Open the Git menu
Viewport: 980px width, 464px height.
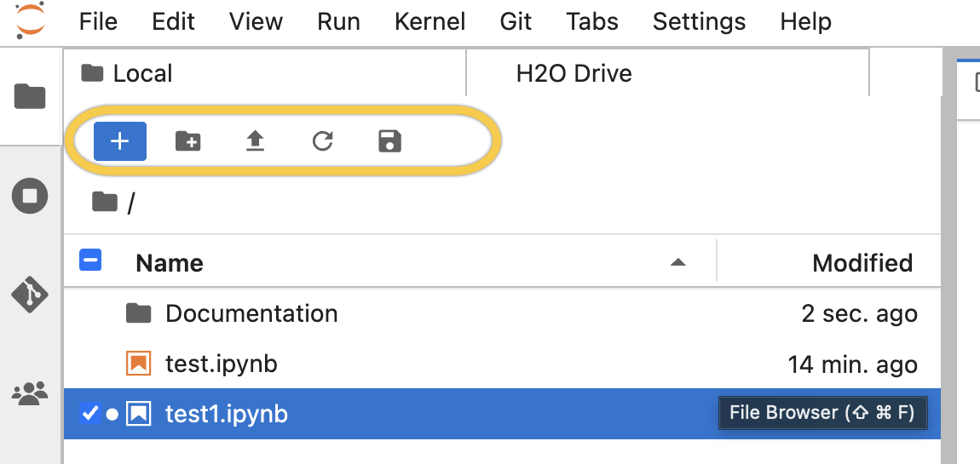point(516,22)
